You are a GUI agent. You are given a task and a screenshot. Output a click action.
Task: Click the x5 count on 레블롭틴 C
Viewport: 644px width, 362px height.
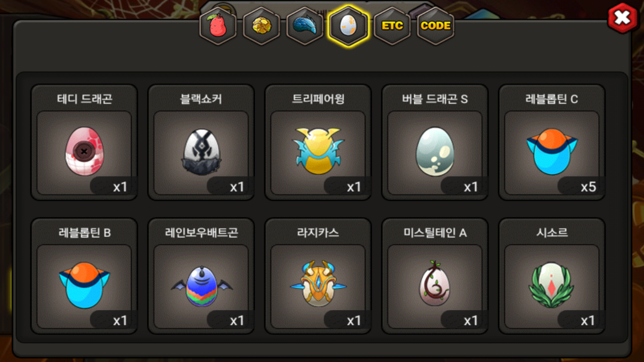[x=588, y=187]
